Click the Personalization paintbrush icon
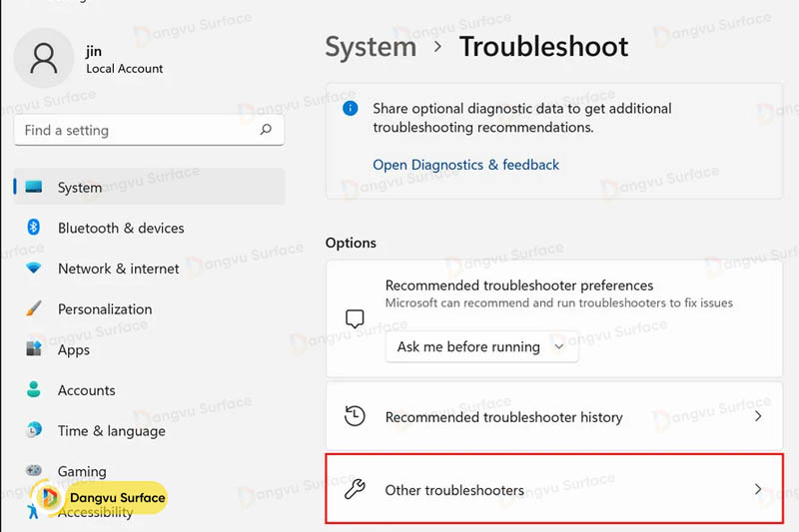This screenshot has height=532, width=799. click(34, 308)
